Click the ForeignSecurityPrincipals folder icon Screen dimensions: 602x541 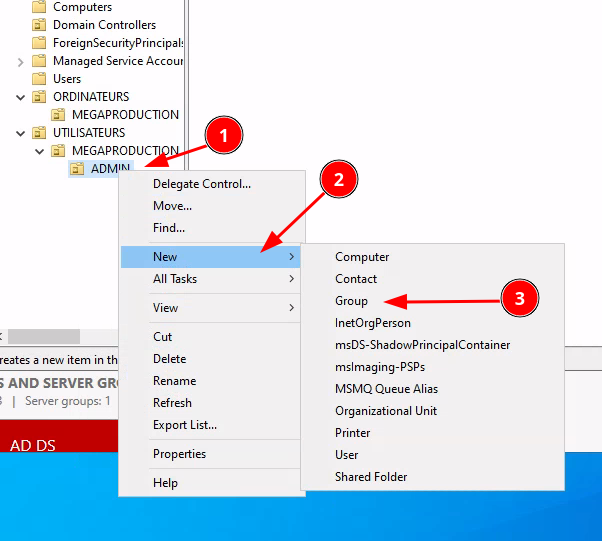(40, 43)
